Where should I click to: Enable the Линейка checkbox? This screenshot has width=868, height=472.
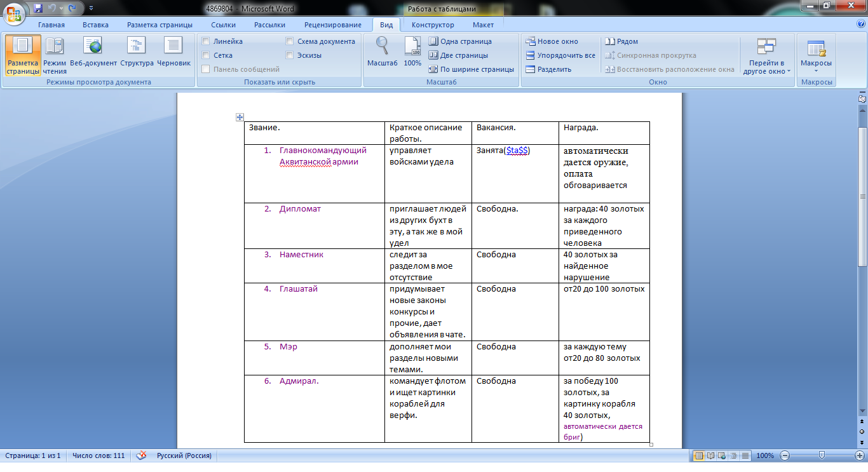(x=222, y=41)
